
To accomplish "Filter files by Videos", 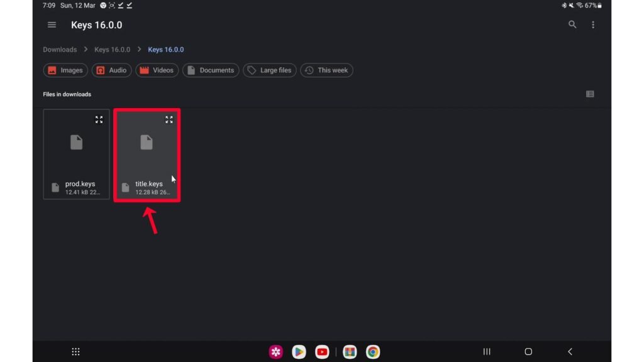I will pyautogui.click(x=157, y=70).
